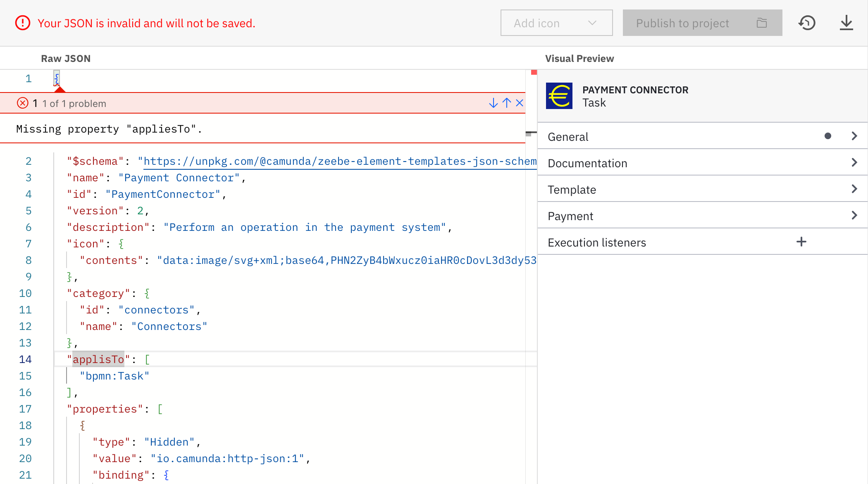
Task: Jump to previous problem using the up arrow
Action: [x=506, y=103]
